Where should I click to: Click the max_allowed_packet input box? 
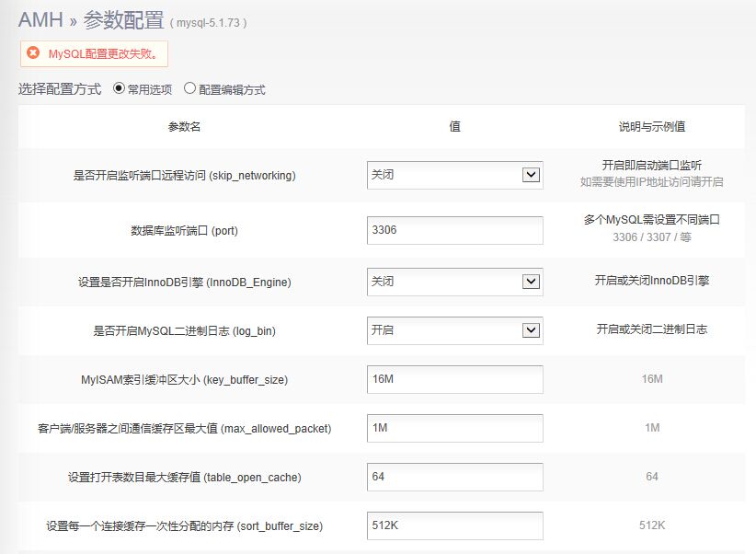(454, 428)
